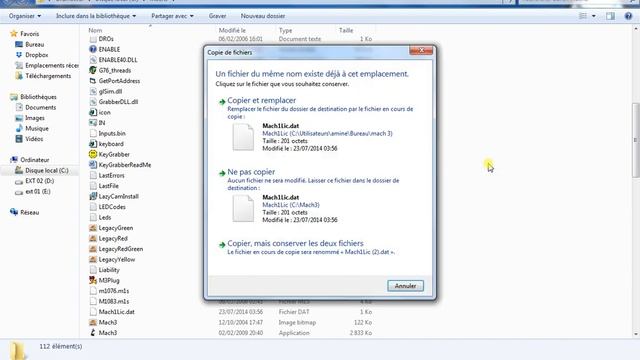Open Dropbox in the Favoris sidebar

[x=31, y=55]
